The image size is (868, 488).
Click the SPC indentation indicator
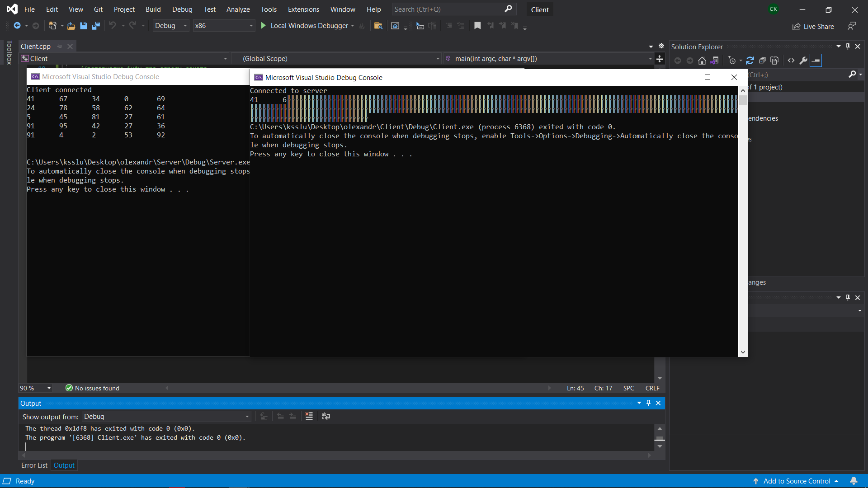coord(628,388)
